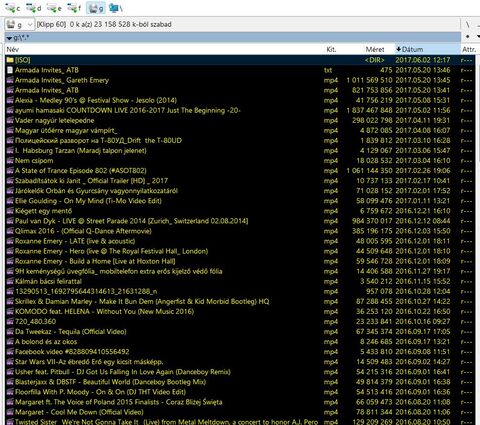Viewport: 480px width, 425px height.
Task: Sort files by Méret column
Action: tap(375, 49)
